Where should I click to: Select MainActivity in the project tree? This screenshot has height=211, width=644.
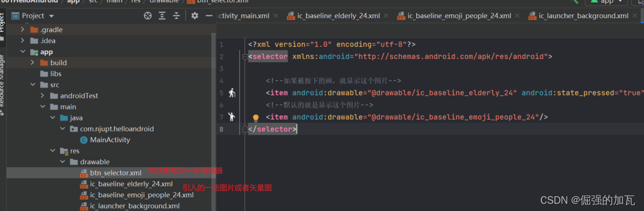pos(110,140)
